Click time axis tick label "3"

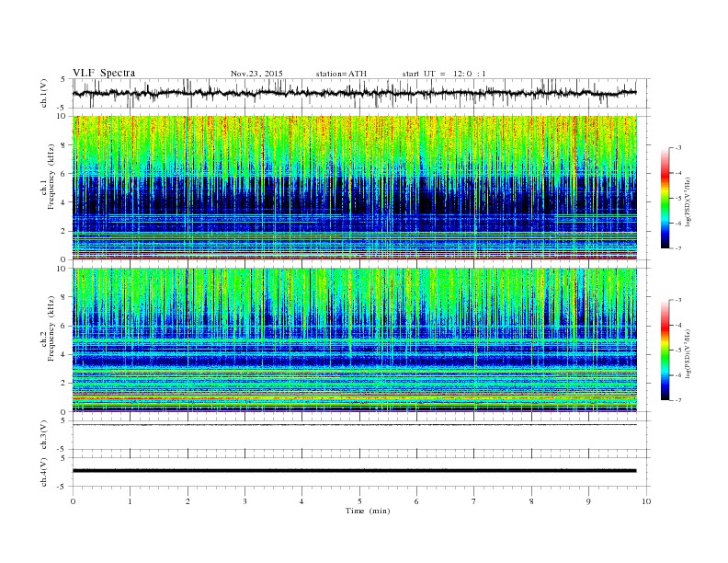(245, 501)
